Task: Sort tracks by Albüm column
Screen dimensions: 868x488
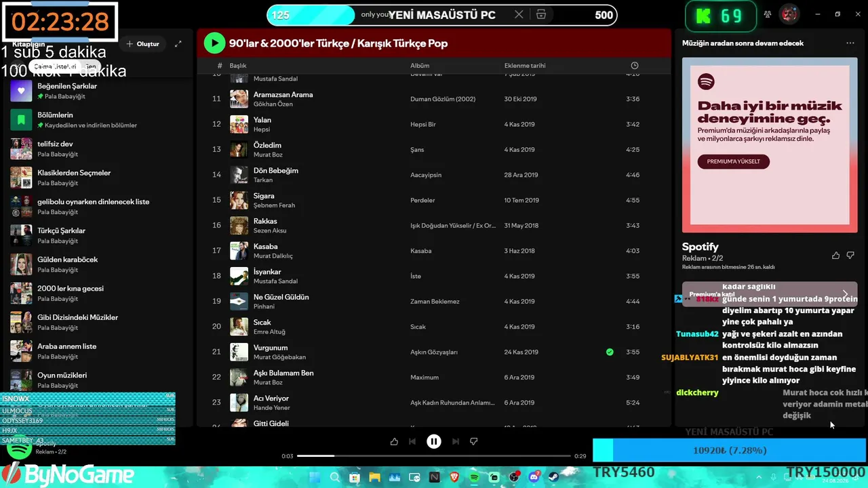Action: pyautogui.click(x=420, y=66)
